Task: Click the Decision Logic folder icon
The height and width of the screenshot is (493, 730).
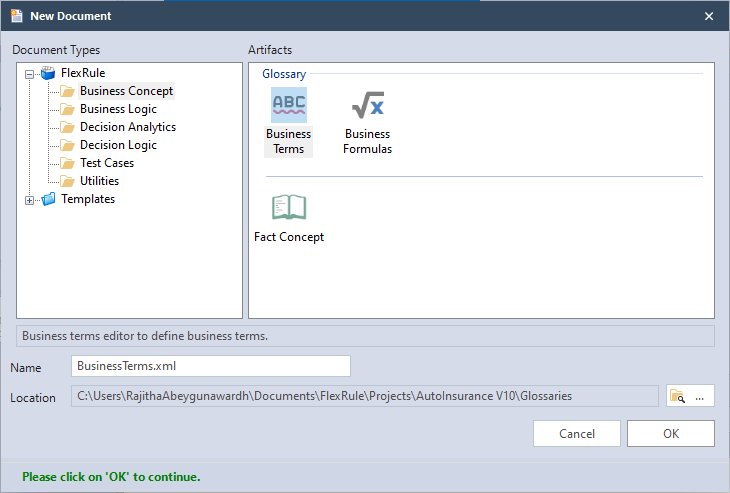Action: pos(68,145)
